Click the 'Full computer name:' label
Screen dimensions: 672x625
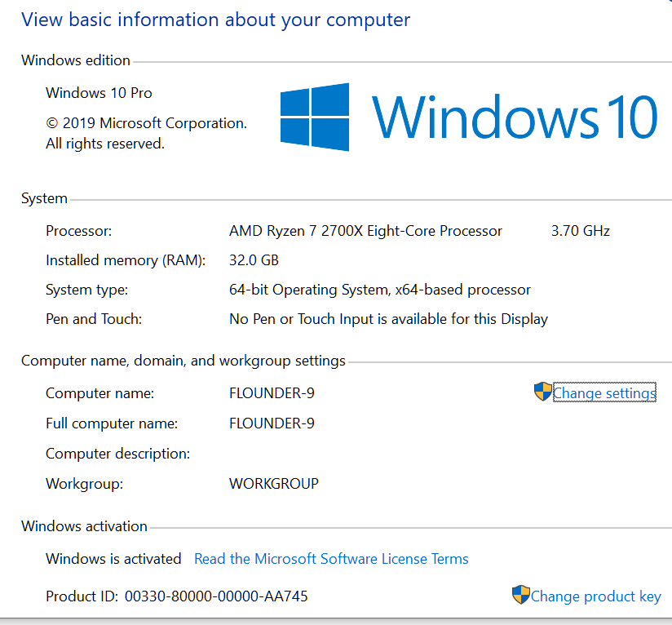click(112, 423)
